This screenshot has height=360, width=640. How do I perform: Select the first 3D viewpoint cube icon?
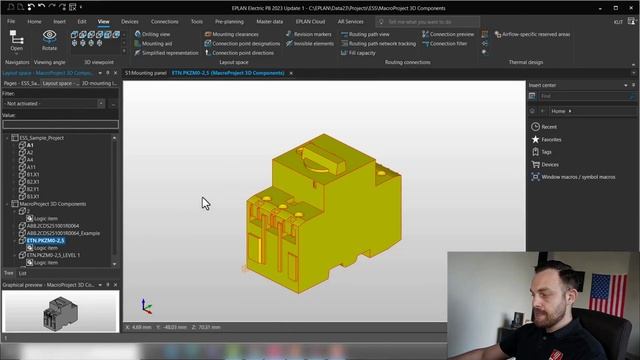(x=74, y=34)
